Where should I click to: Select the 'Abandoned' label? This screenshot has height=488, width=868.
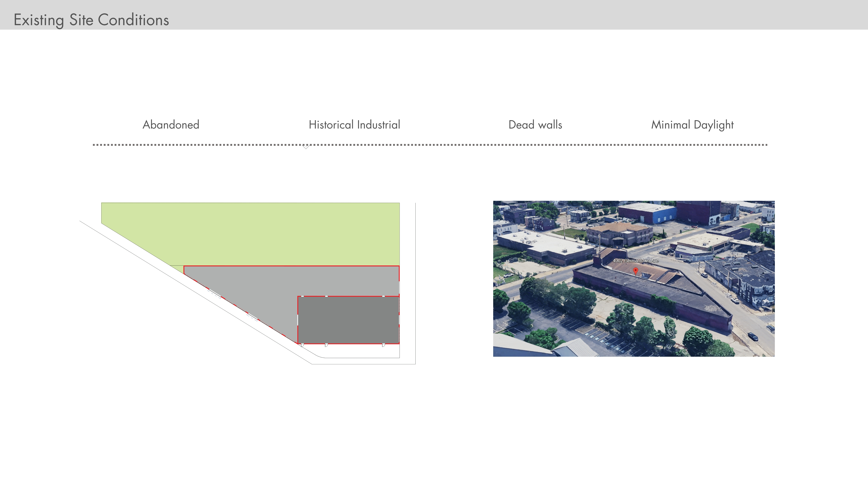pos(171,125)
